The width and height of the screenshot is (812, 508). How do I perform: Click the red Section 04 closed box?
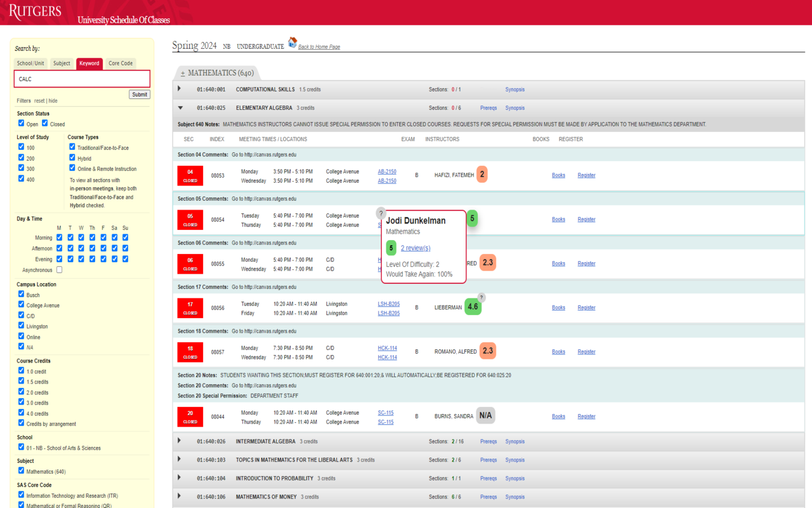pos(190,175)
